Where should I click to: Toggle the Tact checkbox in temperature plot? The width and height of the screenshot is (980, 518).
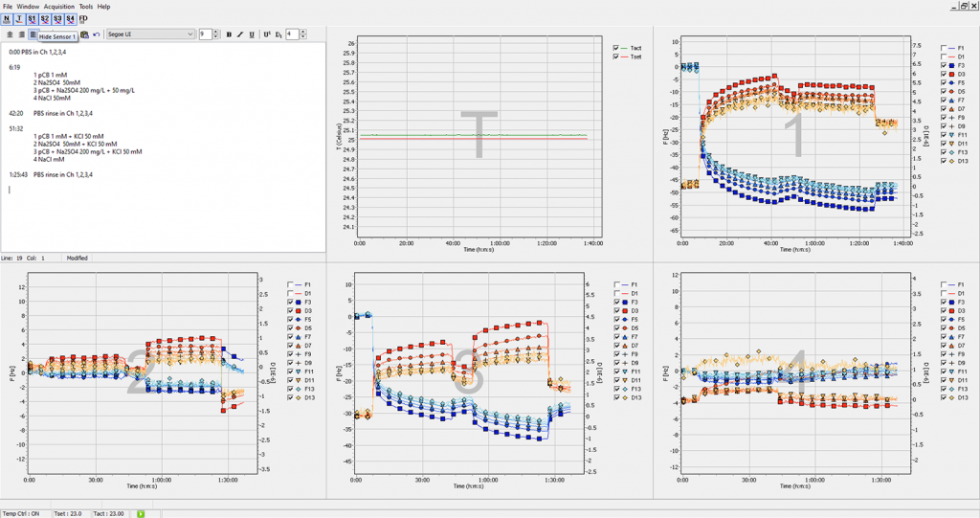[x=616, y=48]
